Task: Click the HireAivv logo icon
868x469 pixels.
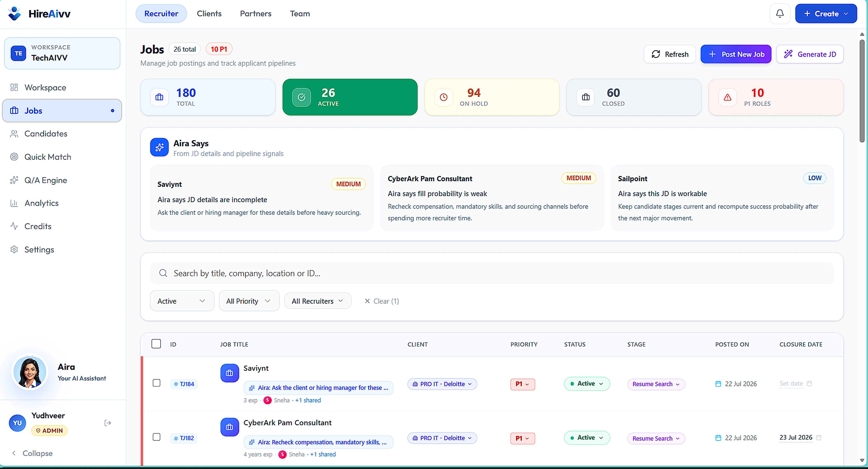Action: 14,14
